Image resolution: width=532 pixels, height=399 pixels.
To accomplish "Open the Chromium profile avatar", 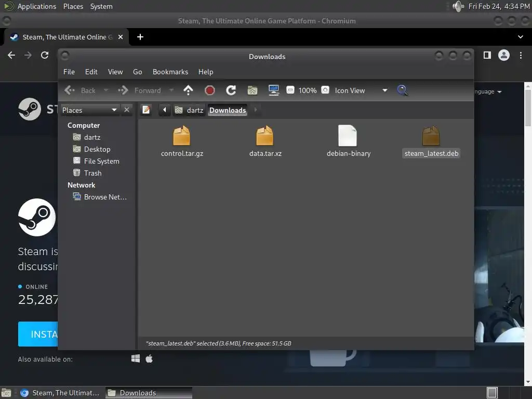I will point(504,55).
